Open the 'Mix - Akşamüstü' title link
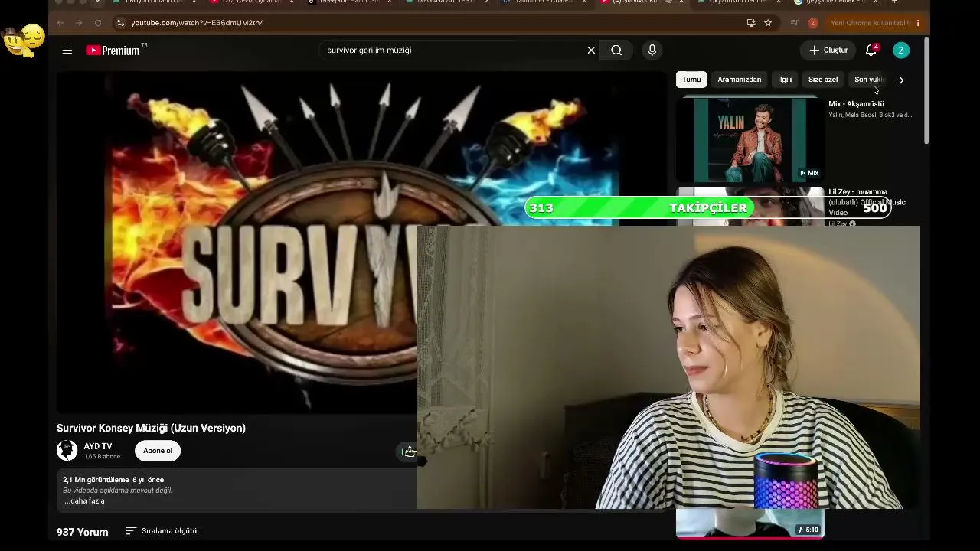The height and width of the screenshot is (551, 980). pos(856,104)
